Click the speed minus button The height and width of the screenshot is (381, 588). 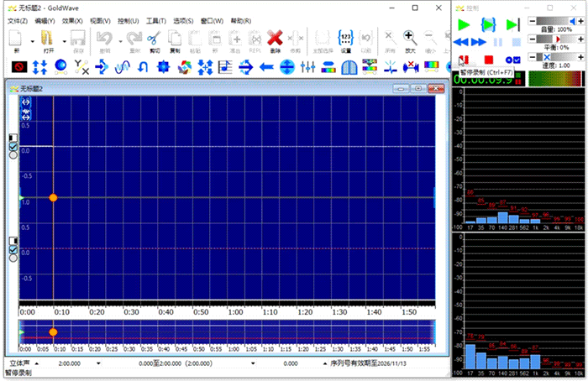click(532, 57)
